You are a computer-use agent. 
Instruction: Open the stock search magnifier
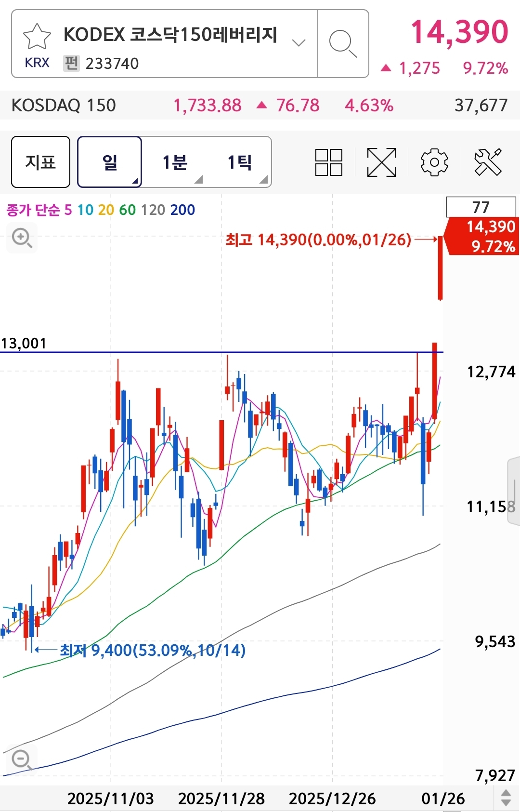[343, 43]
